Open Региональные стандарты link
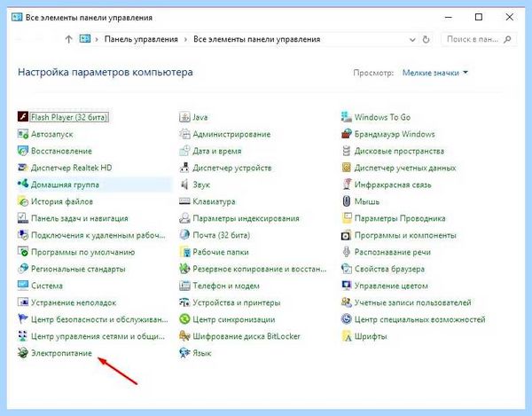 78,269
